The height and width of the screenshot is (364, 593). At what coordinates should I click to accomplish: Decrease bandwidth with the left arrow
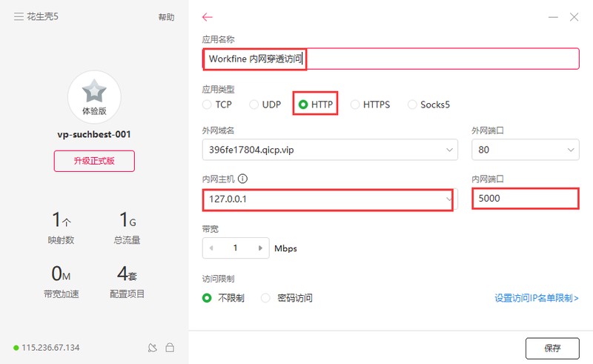(x=211, y=248)
